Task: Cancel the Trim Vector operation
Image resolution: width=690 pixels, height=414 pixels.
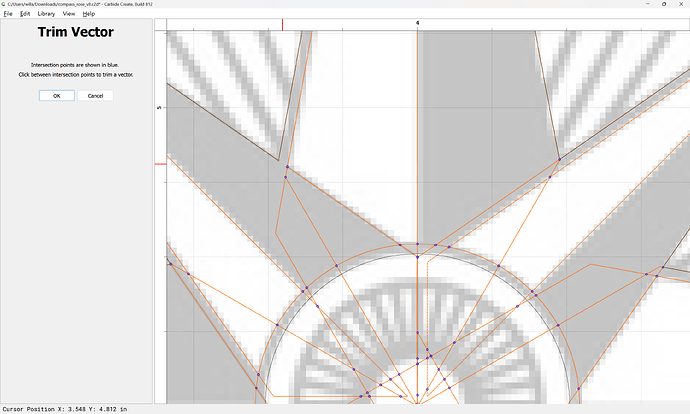Action: point(95,95)
